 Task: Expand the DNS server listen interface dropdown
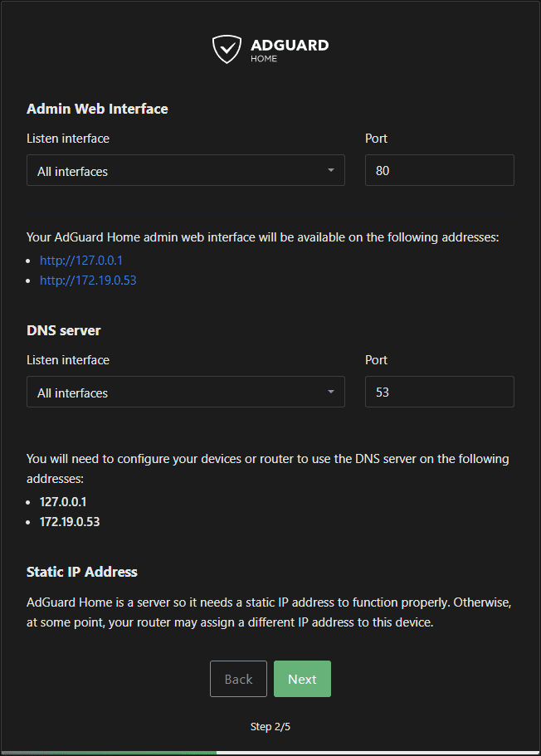(174, 393)
